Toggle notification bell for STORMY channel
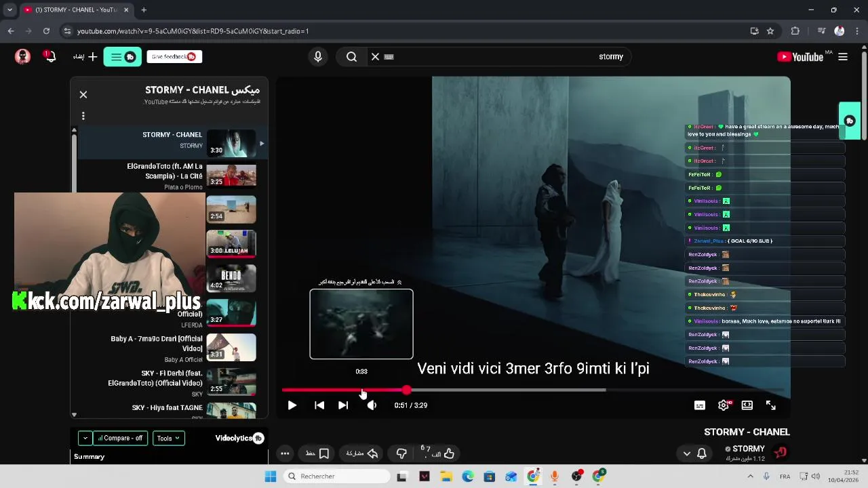This screenshot has width=868, height=488. (x=702, y=453)
